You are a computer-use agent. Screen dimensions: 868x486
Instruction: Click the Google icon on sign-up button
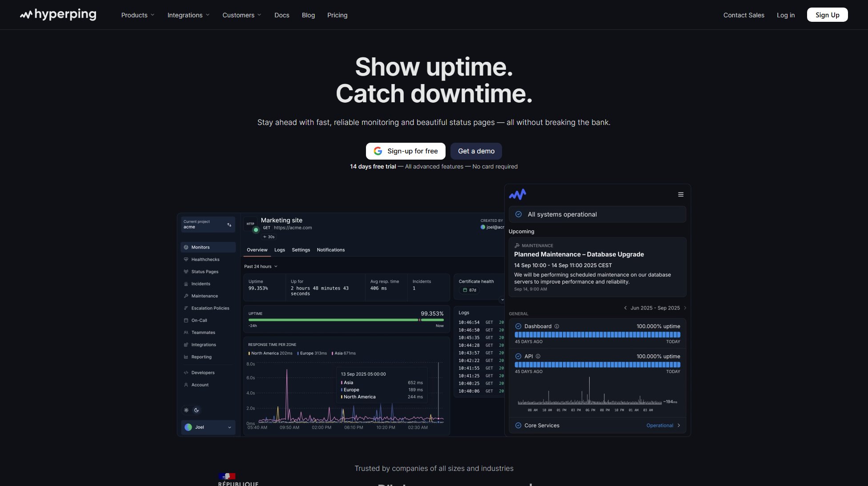tap(378, 151)
